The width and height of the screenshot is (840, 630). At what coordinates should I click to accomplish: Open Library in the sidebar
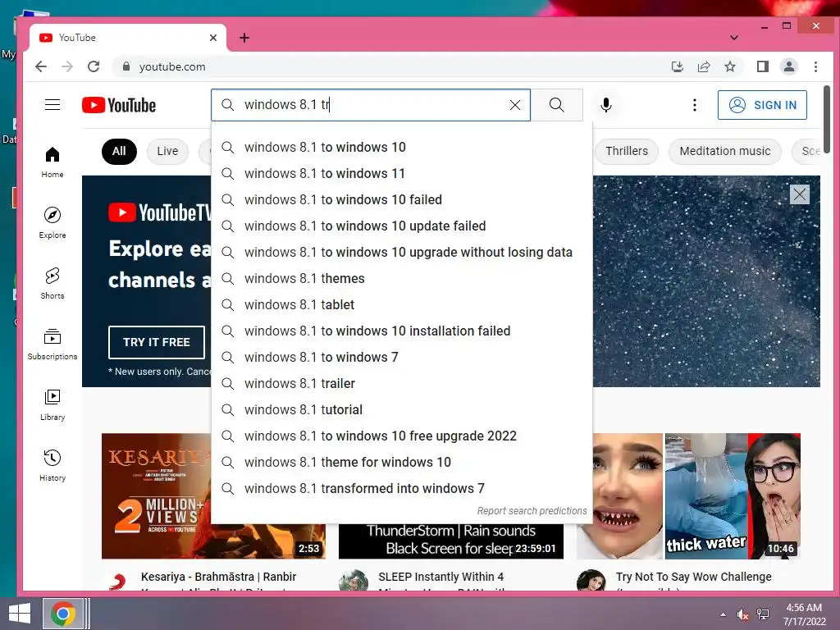(52, 405)
